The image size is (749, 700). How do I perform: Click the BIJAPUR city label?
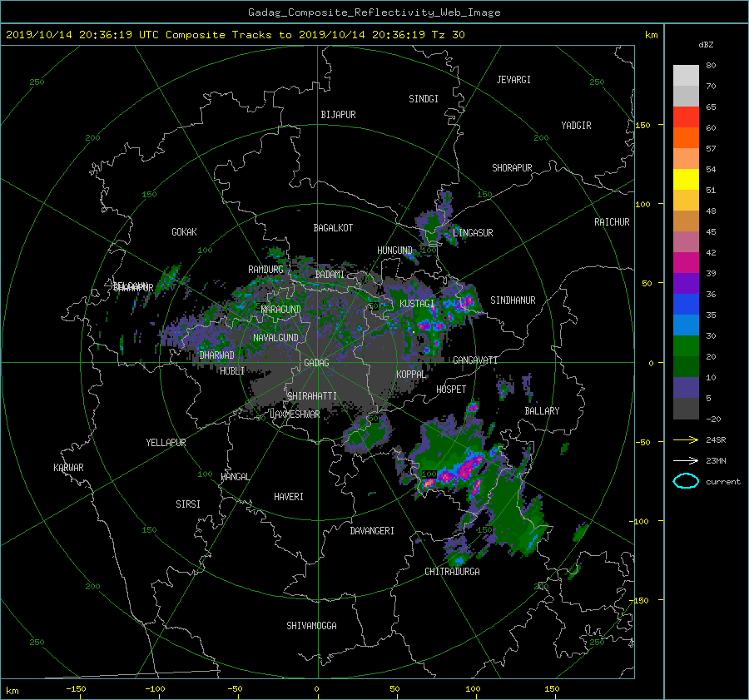click(x=338, y=115)
